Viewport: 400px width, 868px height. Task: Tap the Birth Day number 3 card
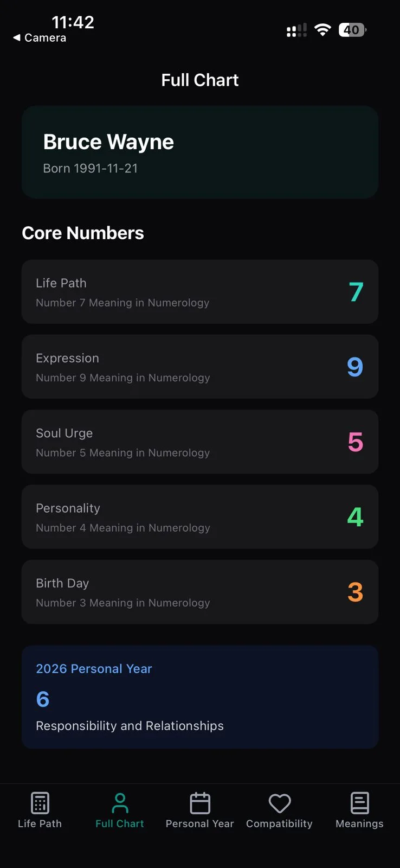199,592
